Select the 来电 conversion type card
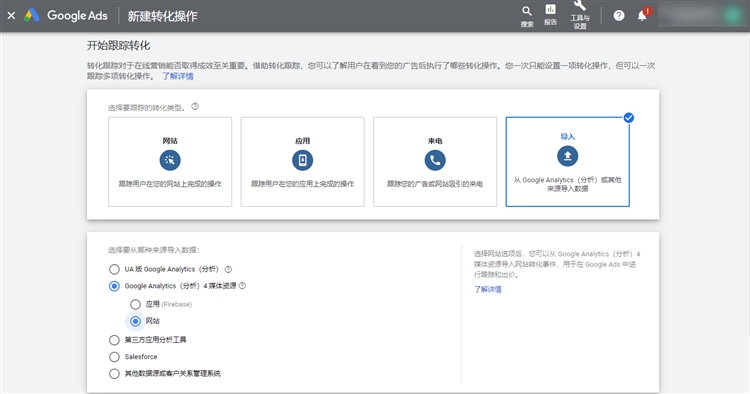 pos(435,162)
